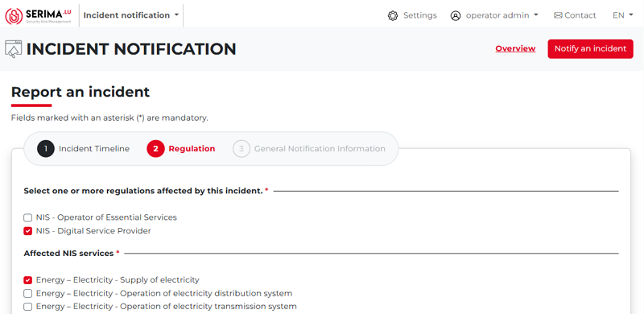Open the Incident notification dropdown menu
644x314 pixels.
[131, 15]
